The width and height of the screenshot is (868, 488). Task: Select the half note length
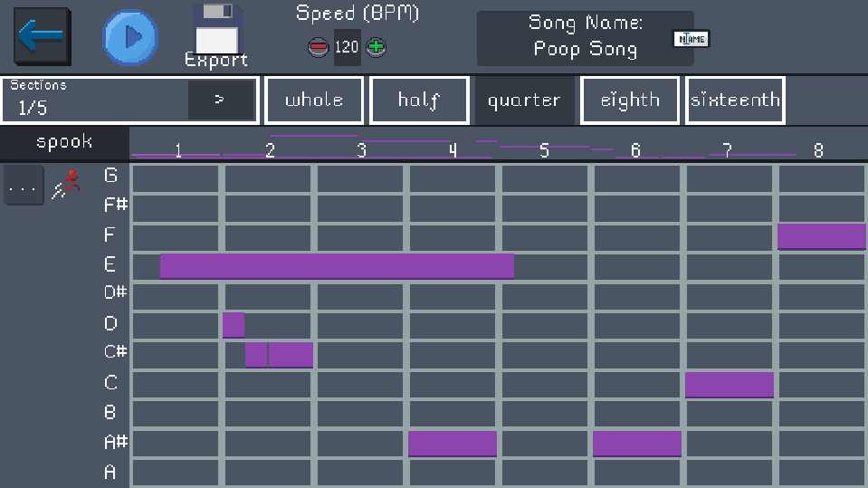pos(419,100)
